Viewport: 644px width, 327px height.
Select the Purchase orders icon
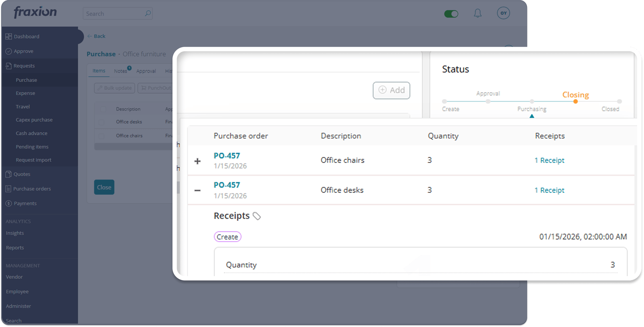(x=9, y=188)
